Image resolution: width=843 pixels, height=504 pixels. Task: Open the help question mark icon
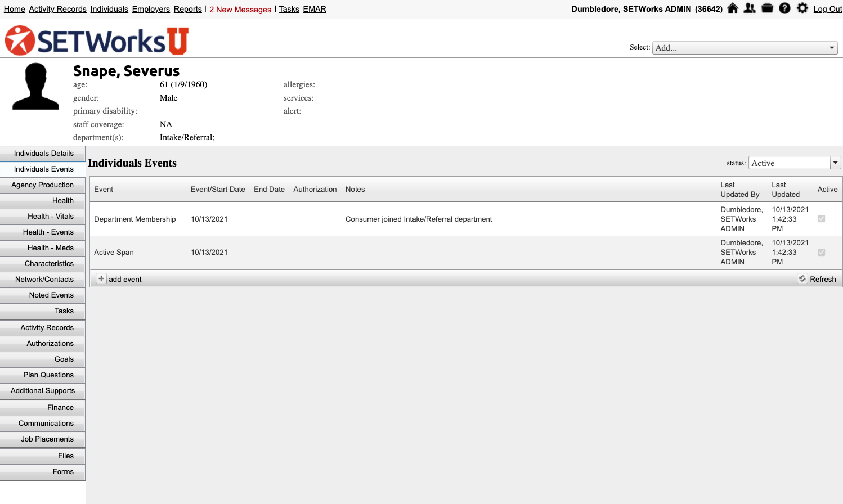tap(784, 8)
